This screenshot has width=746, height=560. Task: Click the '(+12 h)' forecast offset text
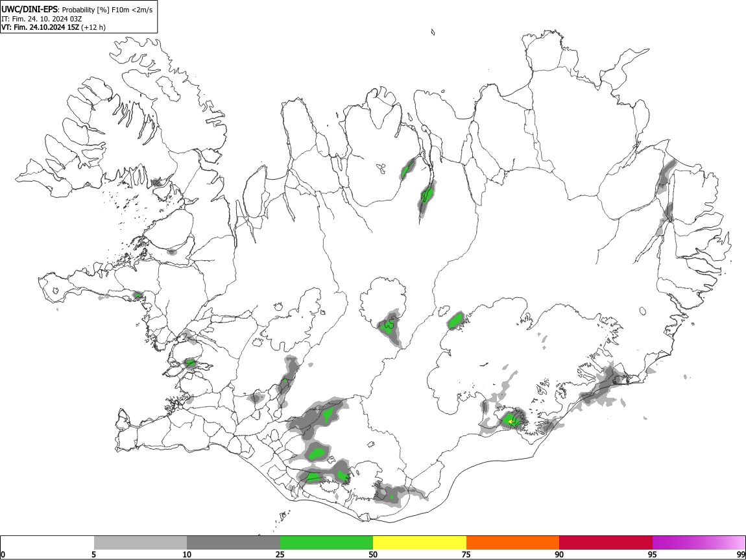[93, 27]
